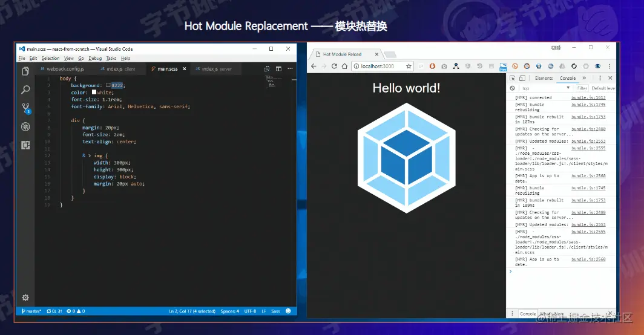This screenshot has height=335, width=644.
Task: Click the black circular arrows extension icon
Action: point(574,66)
